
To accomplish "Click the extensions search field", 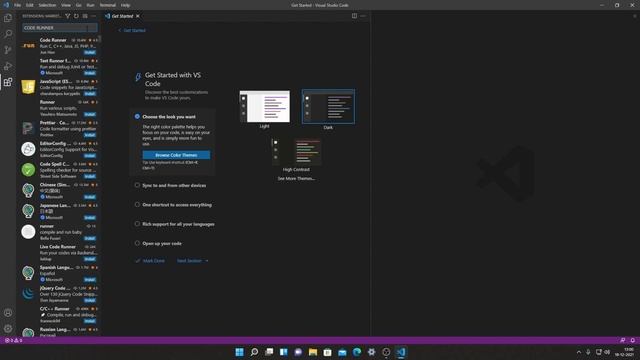I will pos(60,28).
